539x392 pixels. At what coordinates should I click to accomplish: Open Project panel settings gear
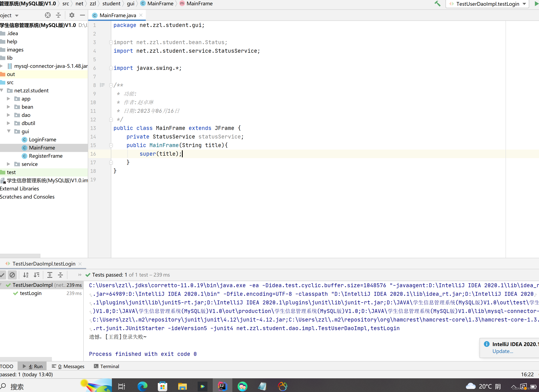click(71, 15)
